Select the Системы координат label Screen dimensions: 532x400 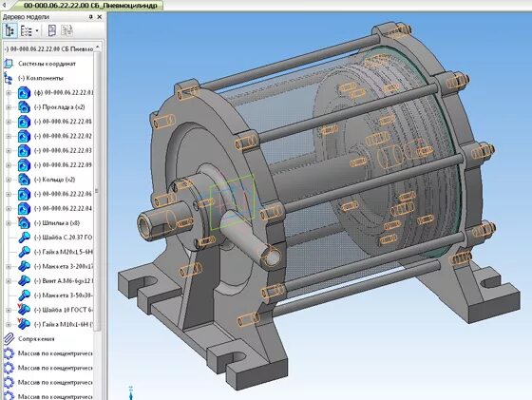point(47,64)
